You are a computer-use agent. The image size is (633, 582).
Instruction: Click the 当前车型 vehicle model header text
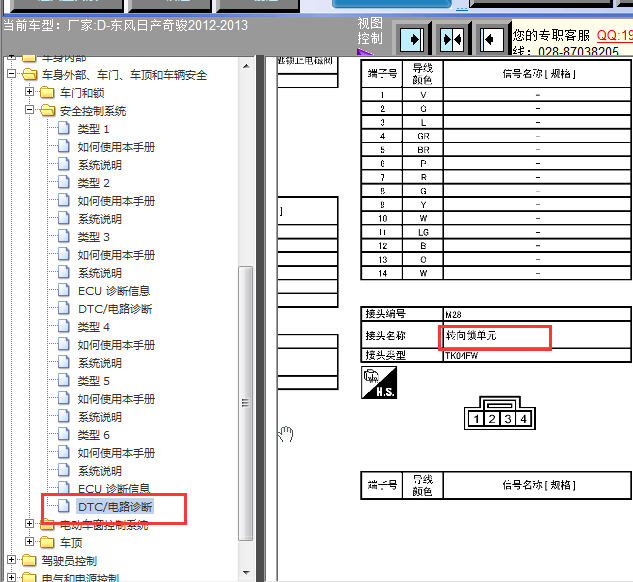pos(125,25)
